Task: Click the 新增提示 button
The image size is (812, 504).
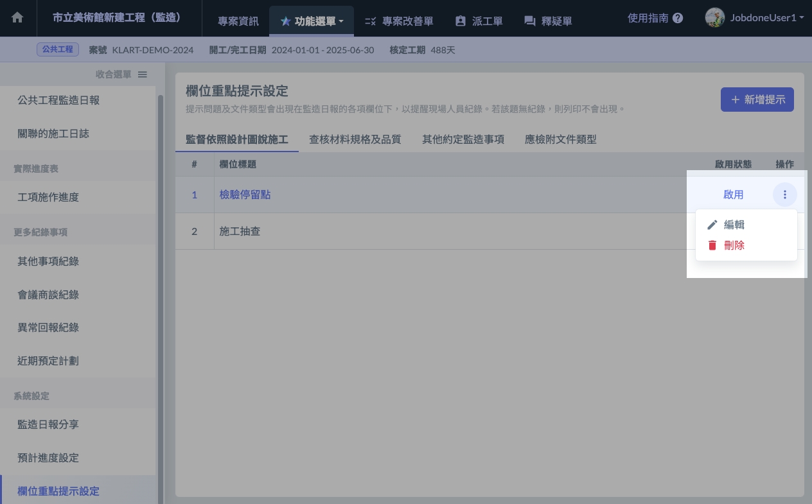Action: click(x=757, y=100)
